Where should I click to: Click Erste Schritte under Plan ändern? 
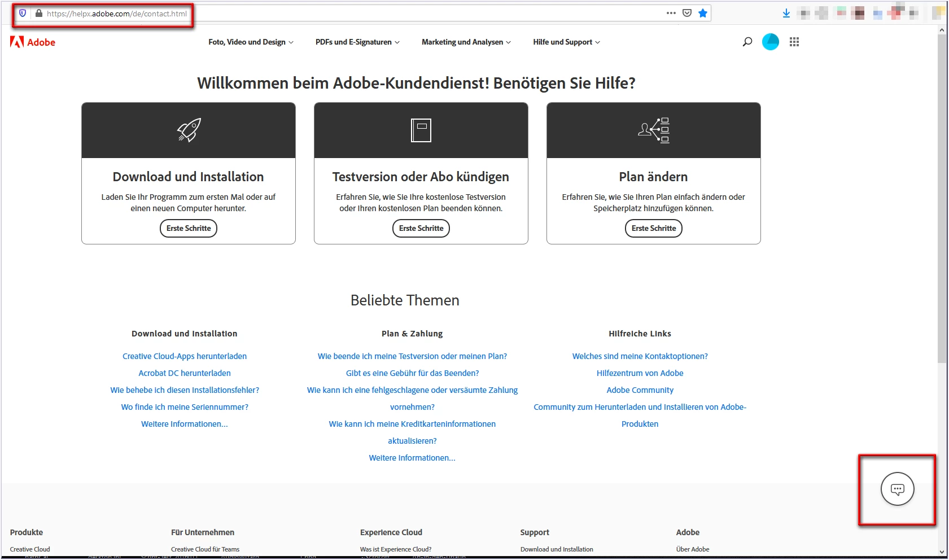coord(654,228)
